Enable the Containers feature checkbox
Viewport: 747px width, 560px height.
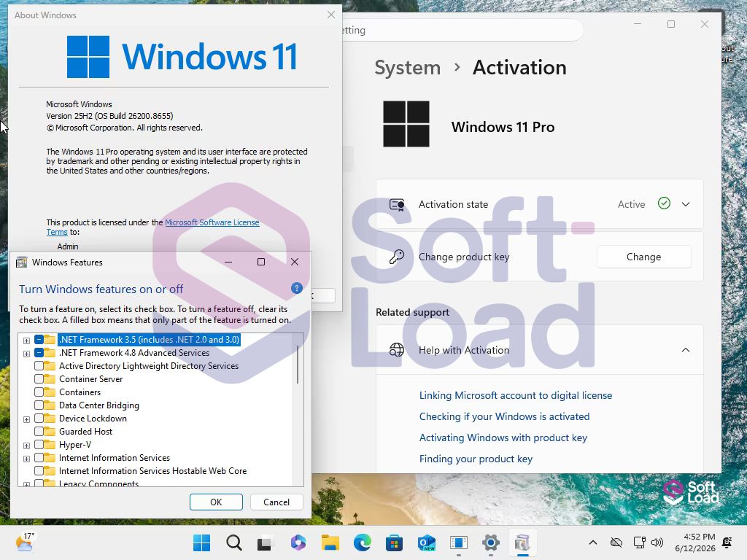39,392
